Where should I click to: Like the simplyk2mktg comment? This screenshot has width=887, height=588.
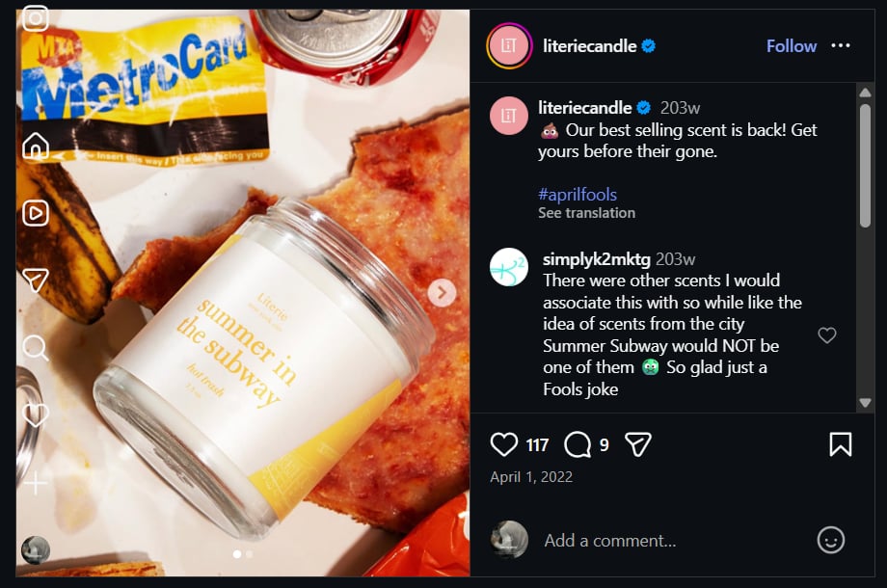tap(826, 335)
